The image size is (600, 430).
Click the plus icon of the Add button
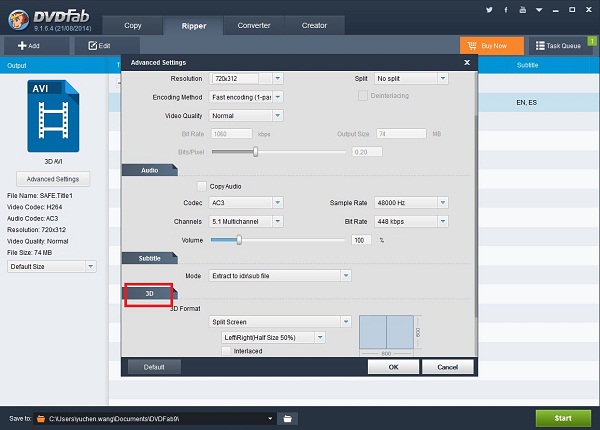pyautogui.click(x=22, y=46)
